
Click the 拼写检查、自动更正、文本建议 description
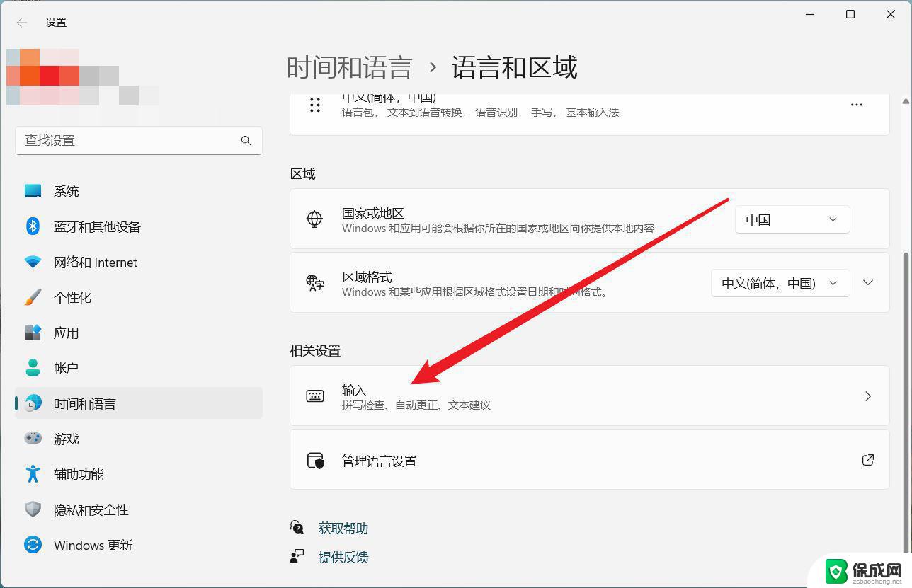pos(416,405)
